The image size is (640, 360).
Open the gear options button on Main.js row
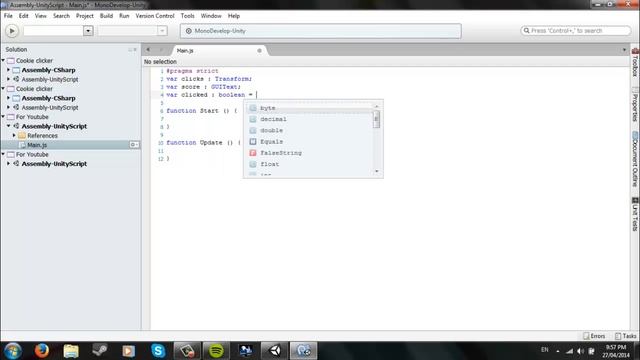134,145
